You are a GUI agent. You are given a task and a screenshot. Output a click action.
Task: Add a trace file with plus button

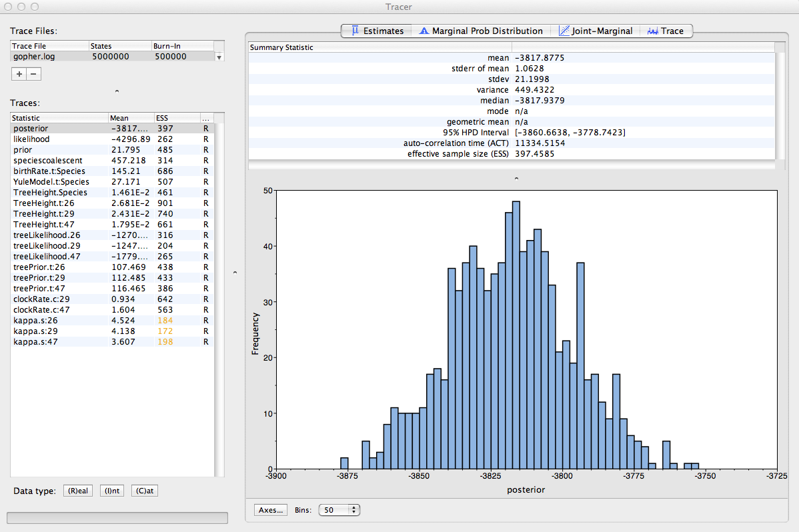click(19, 74)
